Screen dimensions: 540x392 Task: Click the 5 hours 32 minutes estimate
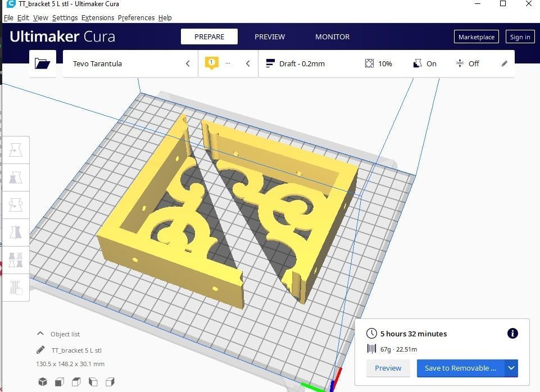tap(414, 334)
